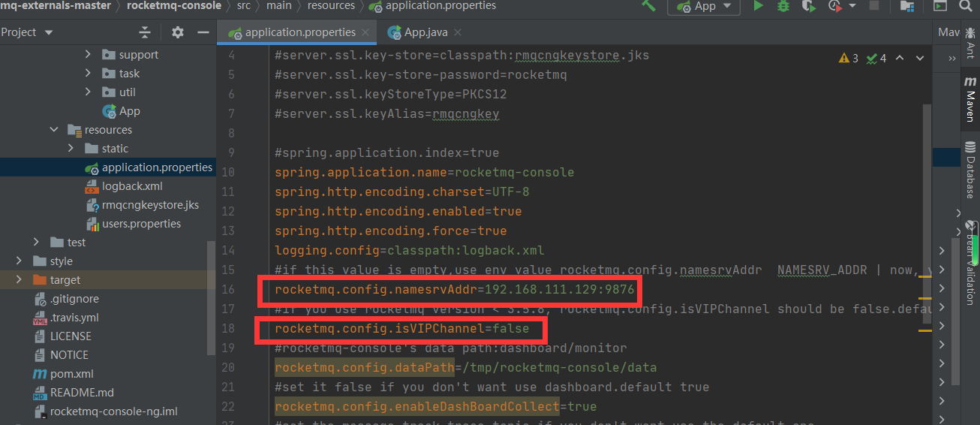The width and height of the screenshot is (980, 425).
Task: Click rocketmq.config.dataPath property key
Action: point(364,367)
